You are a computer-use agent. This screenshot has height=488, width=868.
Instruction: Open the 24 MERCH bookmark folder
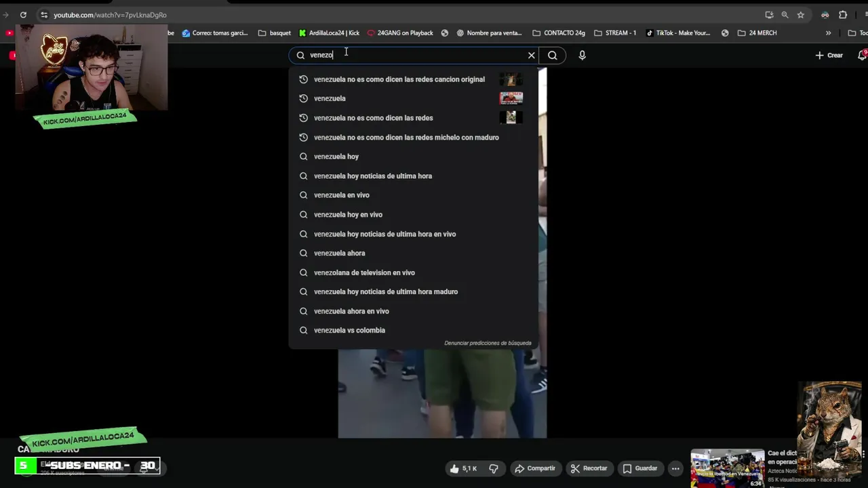[x=757, y=33]
